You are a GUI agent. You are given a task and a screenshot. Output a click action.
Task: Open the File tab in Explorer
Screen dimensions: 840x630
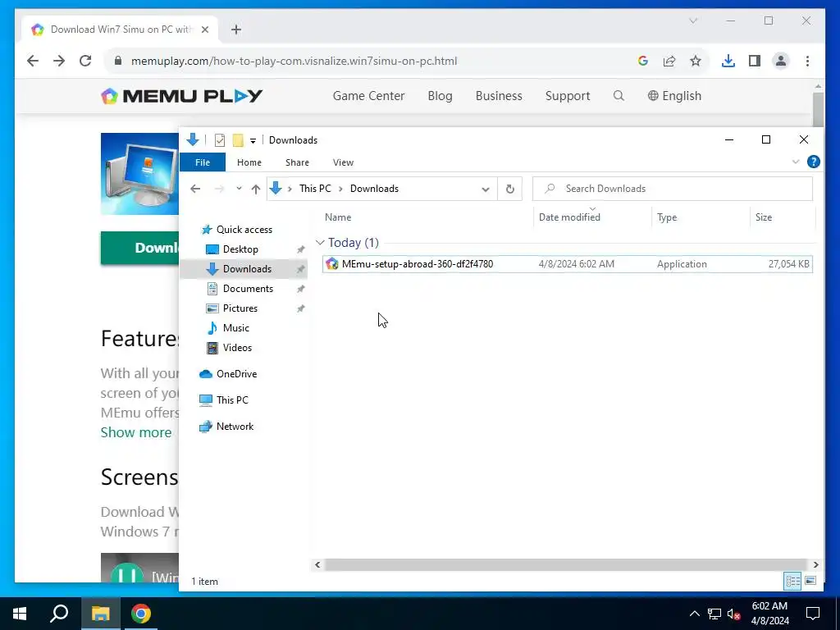pyautogui.click(x=203, y=162)
